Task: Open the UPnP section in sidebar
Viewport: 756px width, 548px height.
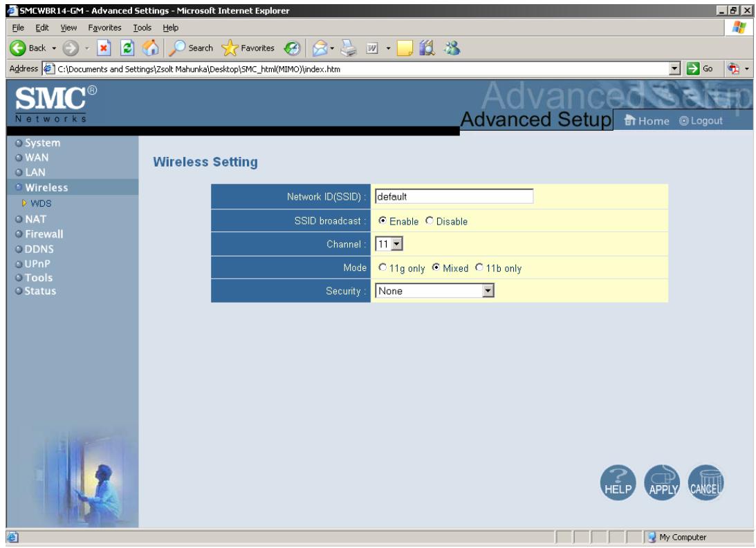Action: pos(37,263)
